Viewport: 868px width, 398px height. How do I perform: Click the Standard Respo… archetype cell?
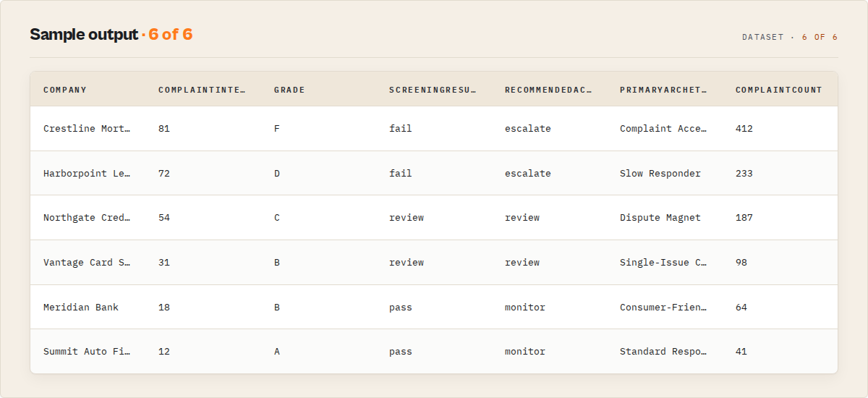(663, 352)
